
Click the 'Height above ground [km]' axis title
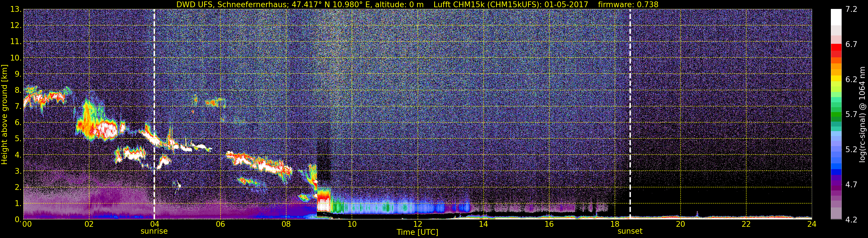[4, 114]
